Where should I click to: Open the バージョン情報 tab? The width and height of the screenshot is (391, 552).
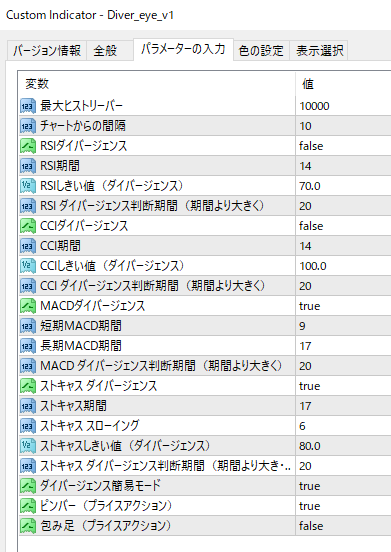pyautogui.click(x=47, y=50)
